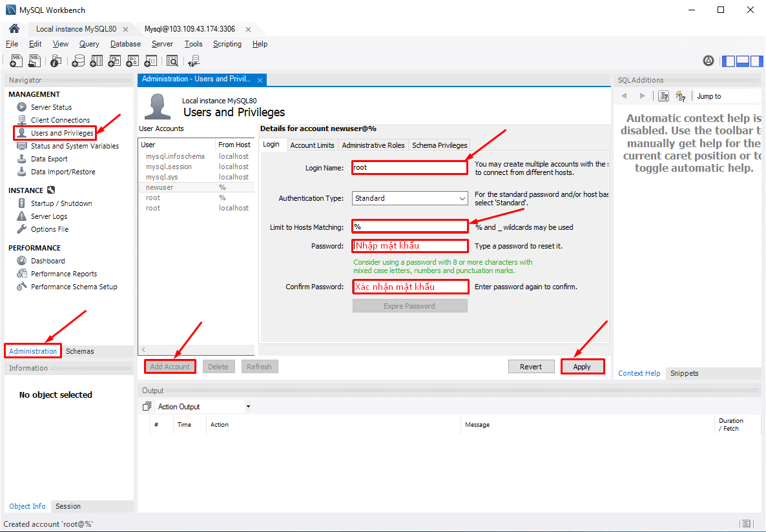Viewport: 766px width, 532px height.
Task: Click the Password input field
Action: click(410, 246)
